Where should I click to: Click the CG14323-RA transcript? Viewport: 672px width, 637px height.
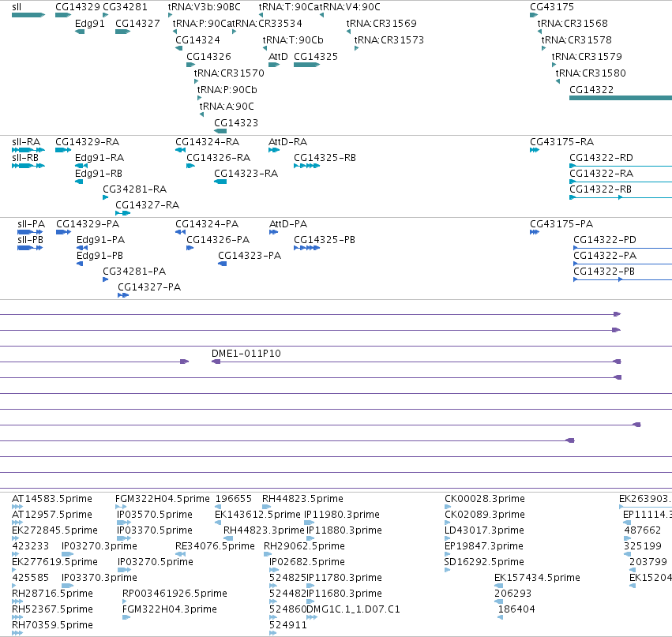(220, 182)
